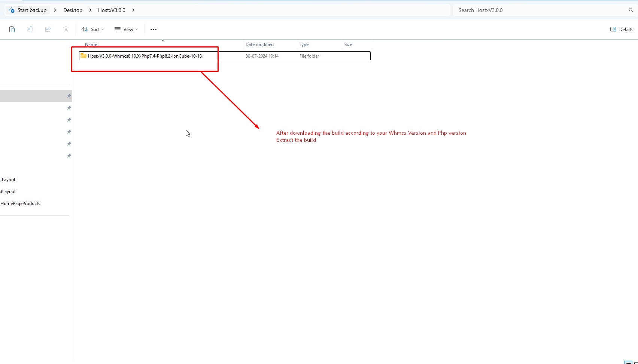
Task: Click the Share icon in toolbar
Action: click(48, 29)
